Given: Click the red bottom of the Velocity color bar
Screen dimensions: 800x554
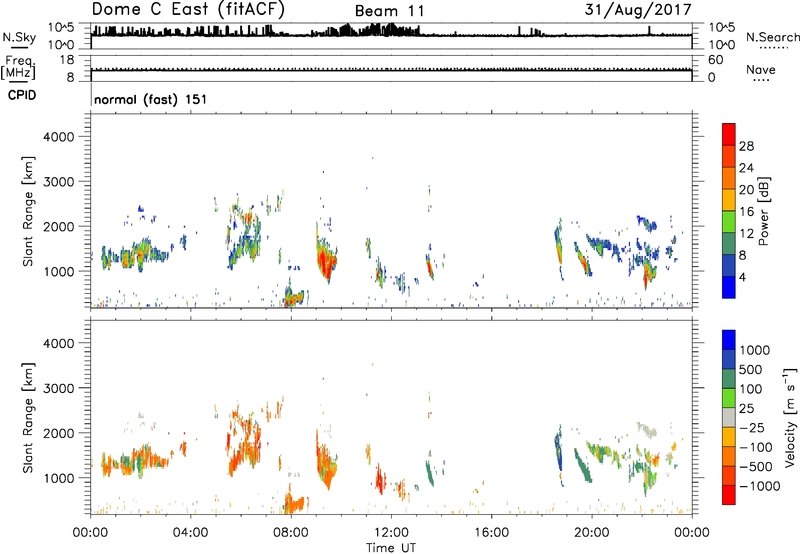Looking at the screenshot, I should [x=729, y=495].
